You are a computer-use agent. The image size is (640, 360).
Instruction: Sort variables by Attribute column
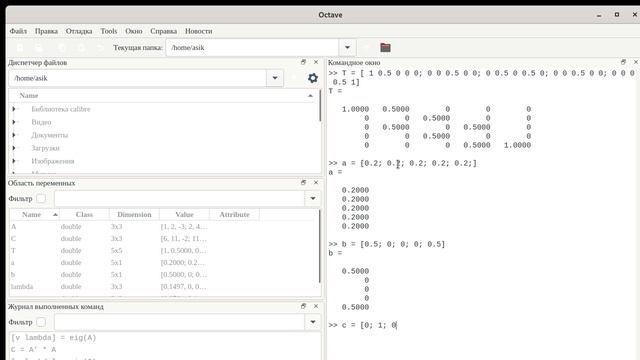pos(234,214)
